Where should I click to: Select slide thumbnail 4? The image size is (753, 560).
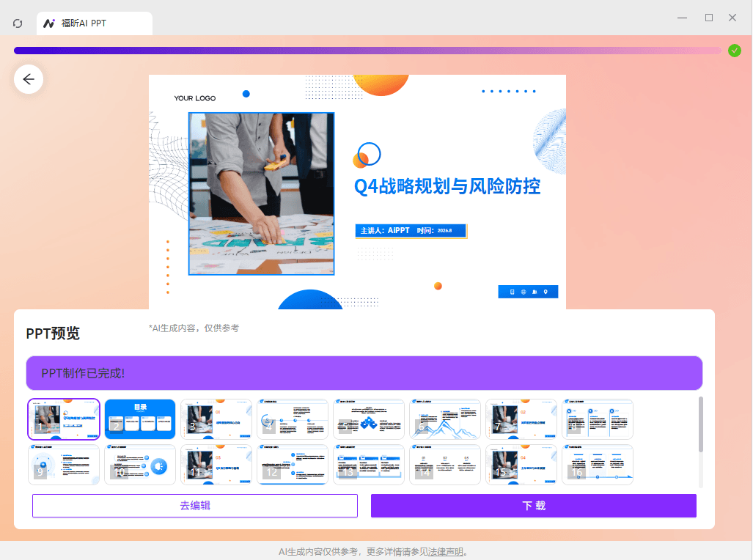(x=293, y=419)
